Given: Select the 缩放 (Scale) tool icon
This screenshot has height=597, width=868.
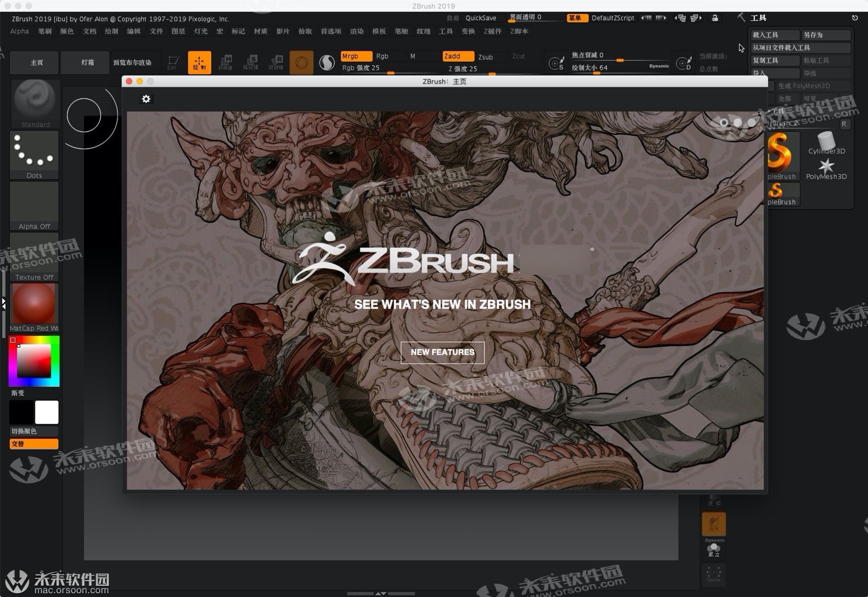Looking at the screenshot, I should coord(251,62).
